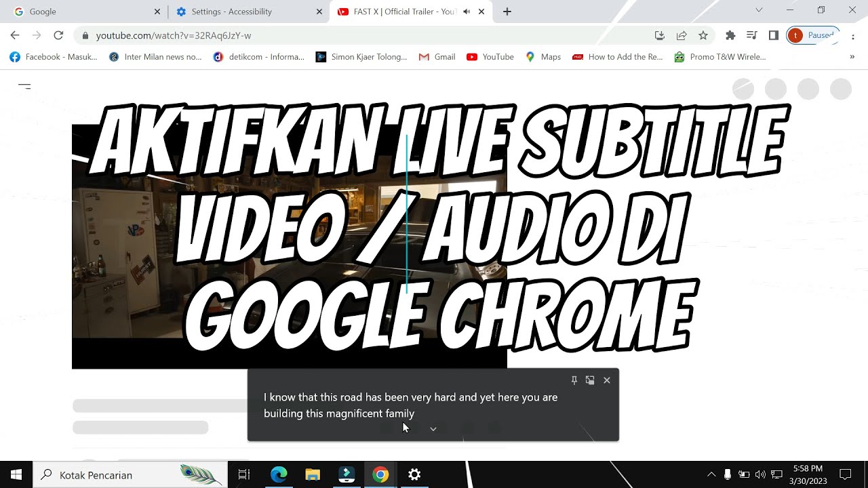868x488 pixels.
Task: Open volume control in system tray
Action: [760, 474]
